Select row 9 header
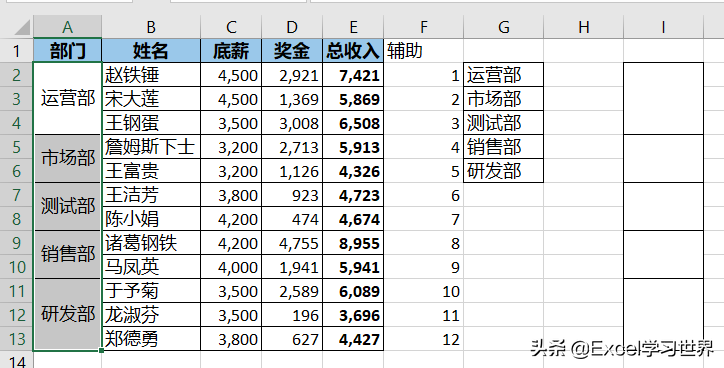Viewport: 724px width, 368px height. click(x=17, y=243)
